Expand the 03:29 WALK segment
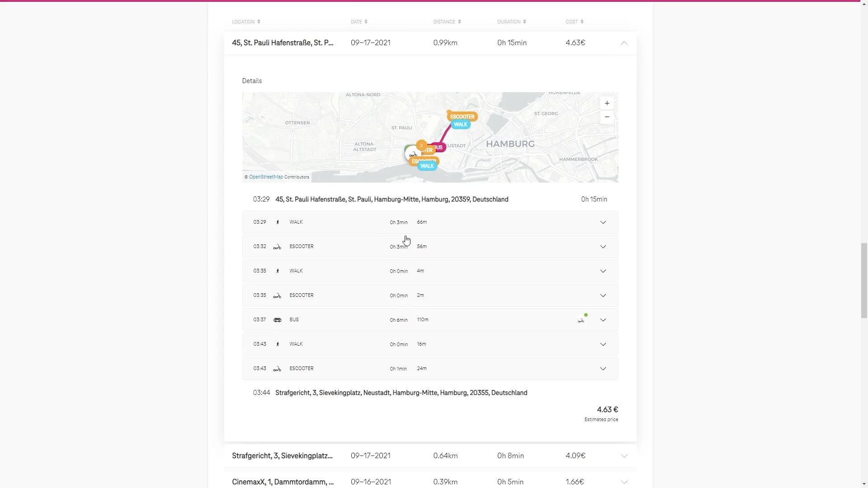 (x=603, y=222)
